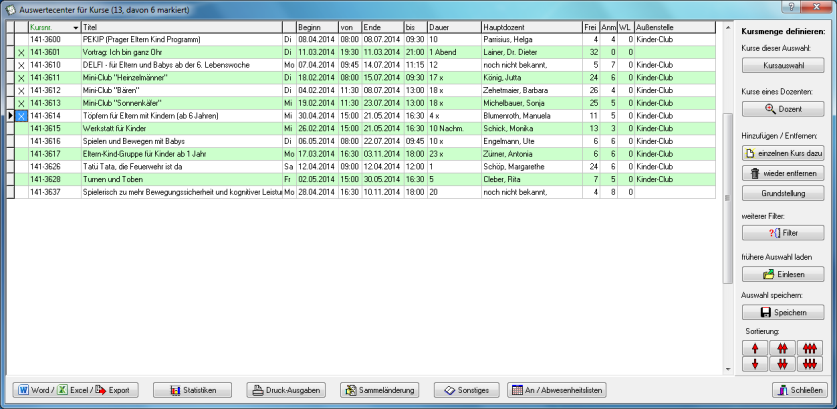Viewport: 837px width, 409px height.
Task: Click duration cell '10 Nachm.'
Action: point(454,129)
